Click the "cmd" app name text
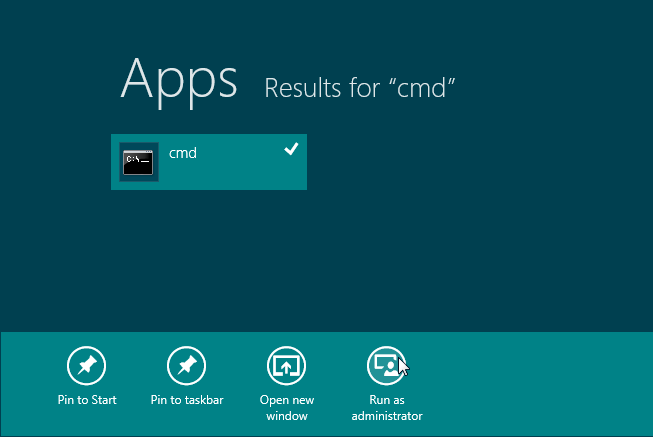653x437 pixels. (x=183, y=153)
